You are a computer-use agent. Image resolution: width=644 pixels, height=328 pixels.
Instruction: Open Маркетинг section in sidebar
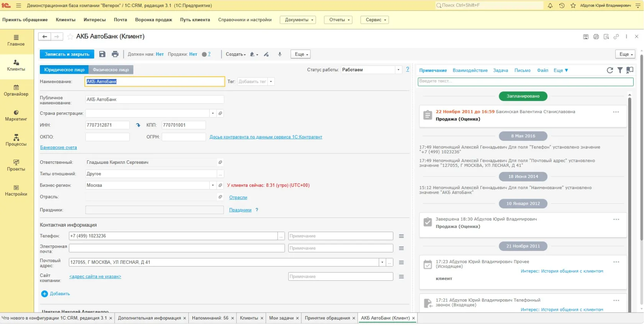point(16,115)
